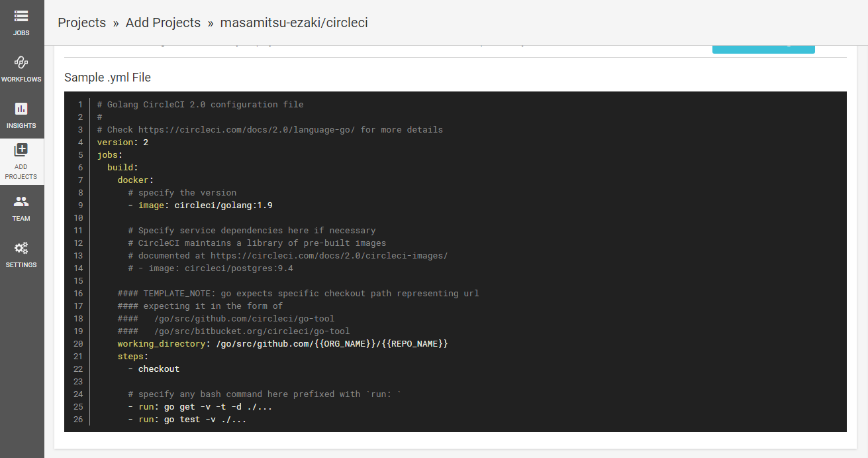Image resolution: width=868 pixels, height=458 pixels.
Task: Click the go test -v run line
Action: (x=187, y=419)
